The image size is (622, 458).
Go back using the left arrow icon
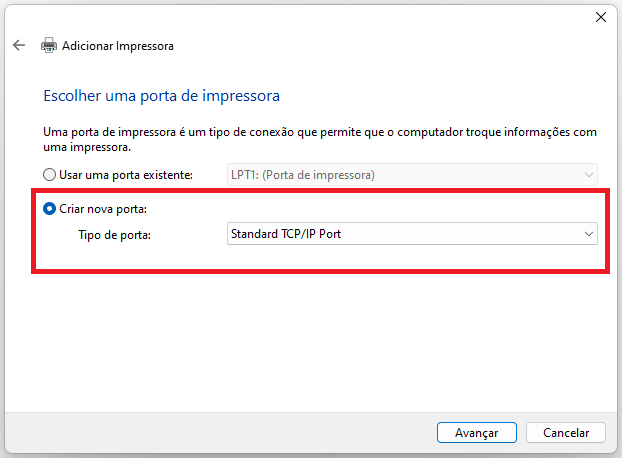19,46
